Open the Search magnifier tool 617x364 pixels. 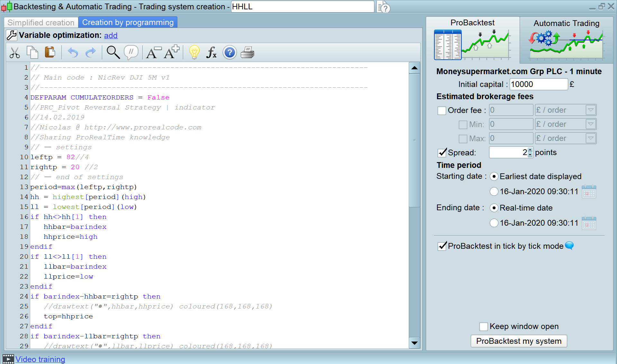click(113, 52)
